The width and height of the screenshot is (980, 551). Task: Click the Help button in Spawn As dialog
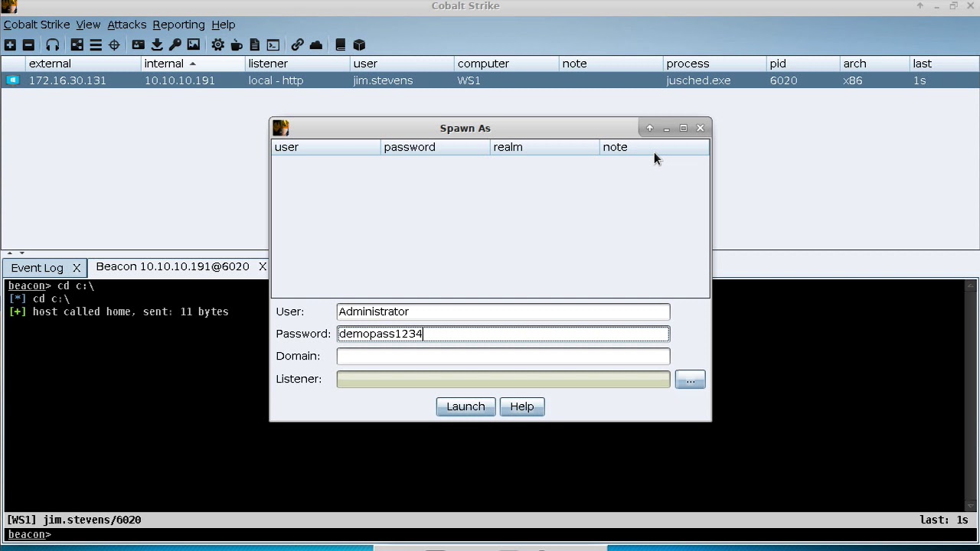(522, 406)
